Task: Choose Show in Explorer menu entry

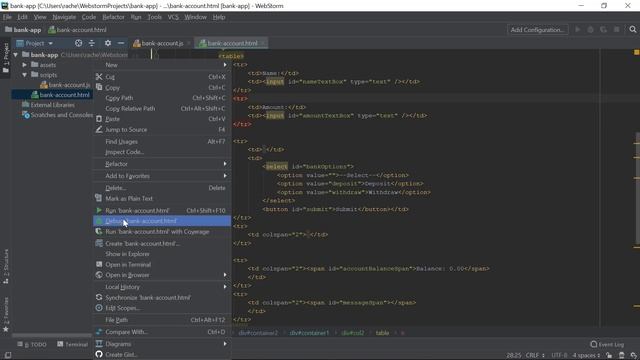Action: point(162,254)
